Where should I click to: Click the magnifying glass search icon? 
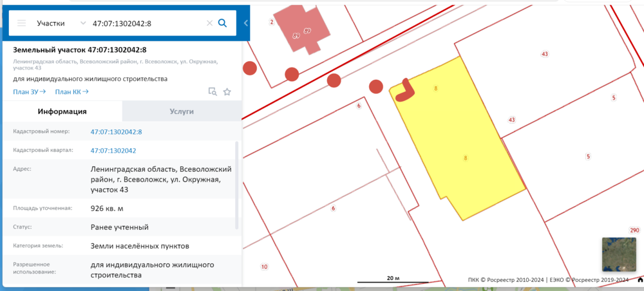(x=223, y=23)
